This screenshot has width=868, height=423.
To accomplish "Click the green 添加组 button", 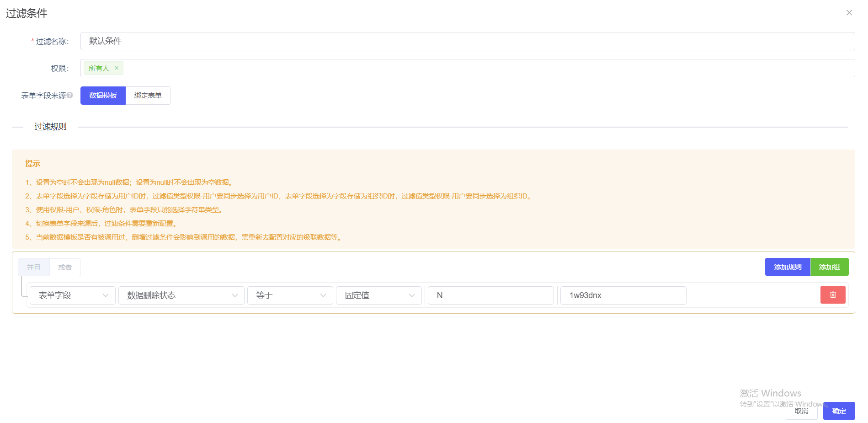I will click(829, 267).
